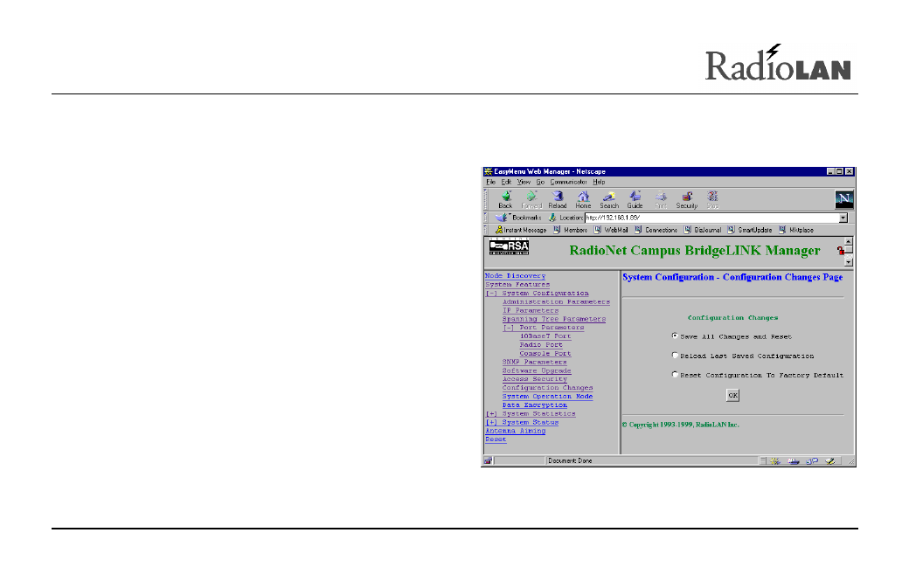Collapse the Port Parameters tree node
909x588 pixels.
tap(509, 328)
